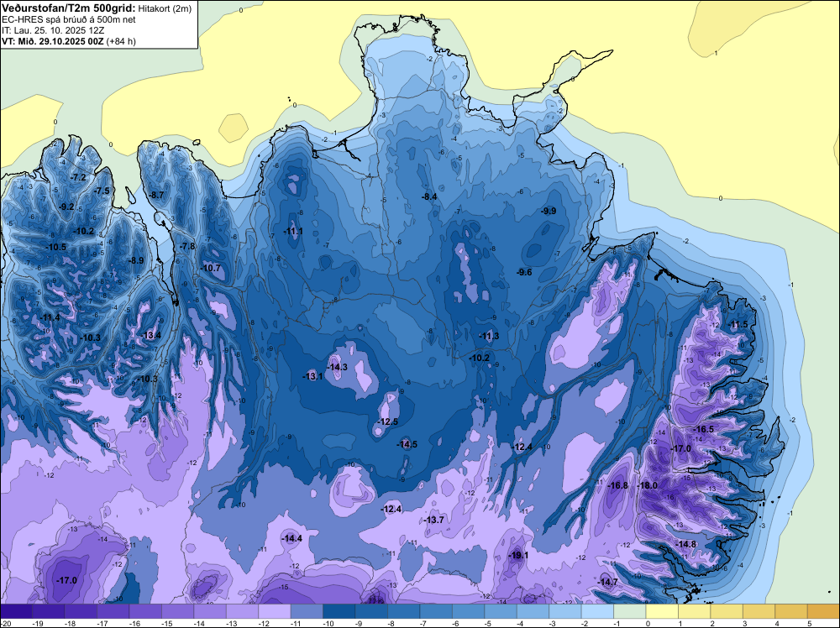Viewport: 840px width, 628px height.
Task: Select the -14.5 temperature label
Action: pyautogui.click(x=407, y=444)
